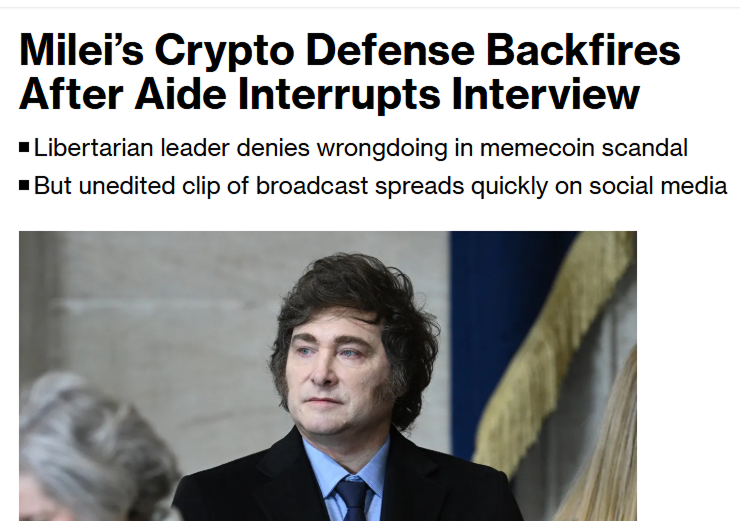The height and width of the screenshot is (521, 740).
Task: Click the words 'Aide Interrupts' in the headline
Action: pyautogui.click(x=287, y=94)
